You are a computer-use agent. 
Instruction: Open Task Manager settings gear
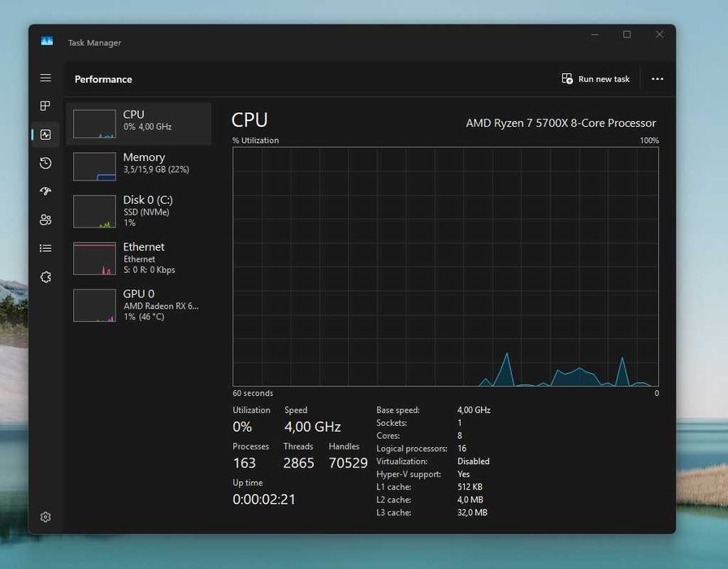45,517
